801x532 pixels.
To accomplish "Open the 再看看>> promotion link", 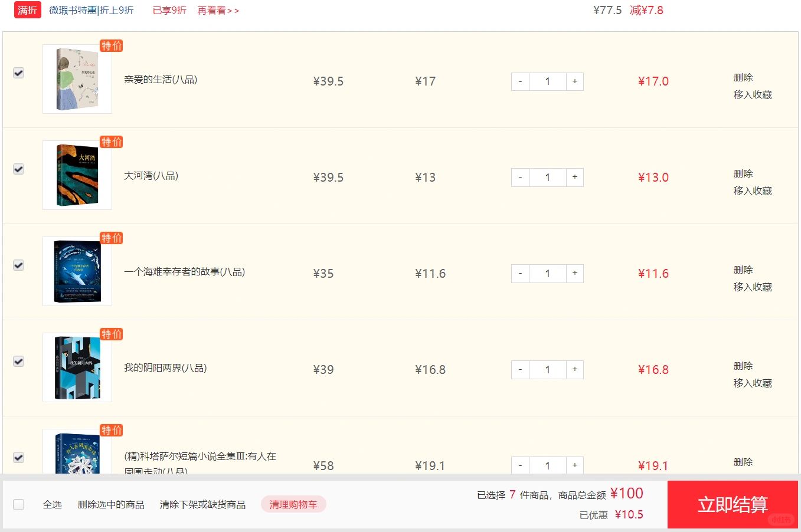I will click(218, 11).
